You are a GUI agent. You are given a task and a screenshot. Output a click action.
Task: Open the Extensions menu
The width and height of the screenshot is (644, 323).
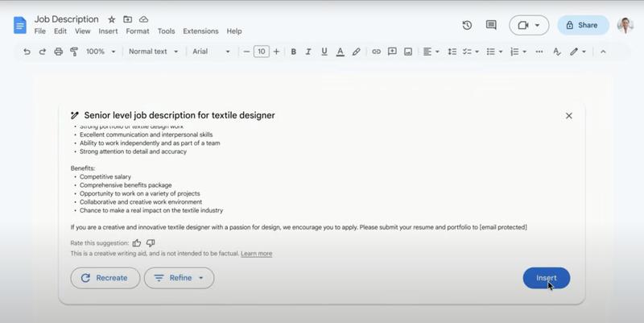200,31
